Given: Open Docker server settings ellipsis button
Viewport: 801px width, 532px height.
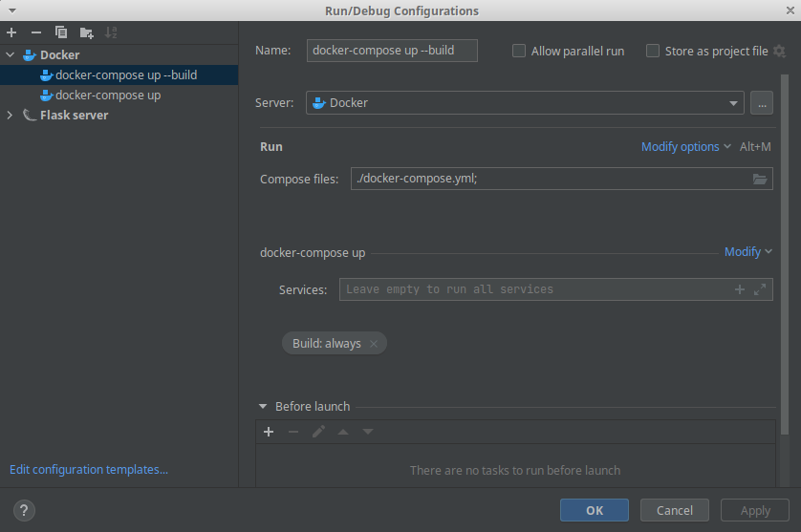Looking at the screenshot, I should [762, 103].
